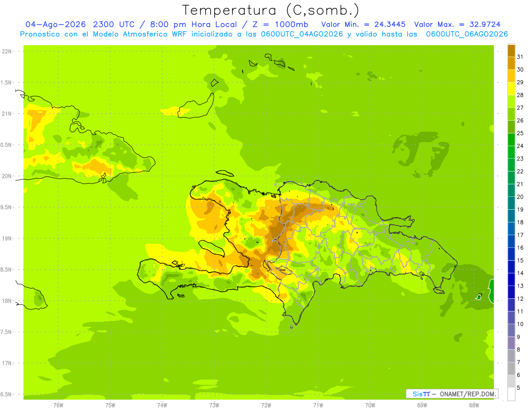Click the 21N latitude label
The height and width of the screenshot is (411, 532).
pyautogui.click(x=7, y=114)
